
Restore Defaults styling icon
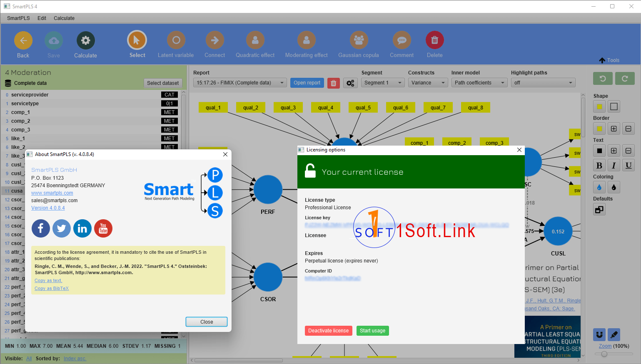599,209
